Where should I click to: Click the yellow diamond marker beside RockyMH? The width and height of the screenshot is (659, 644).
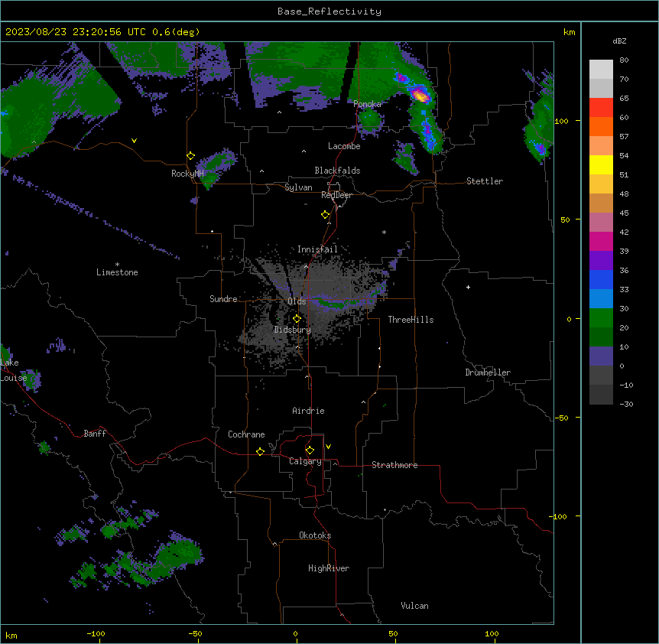(190, 156)
